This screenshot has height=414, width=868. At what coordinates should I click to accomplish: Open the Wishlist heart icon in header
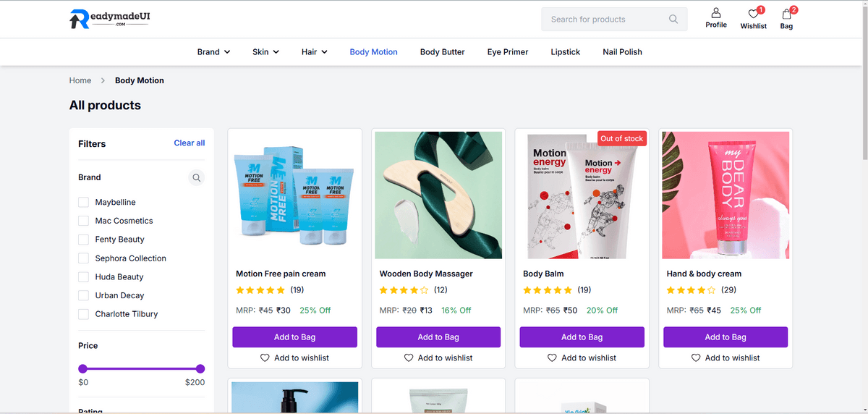coord(753,14)
